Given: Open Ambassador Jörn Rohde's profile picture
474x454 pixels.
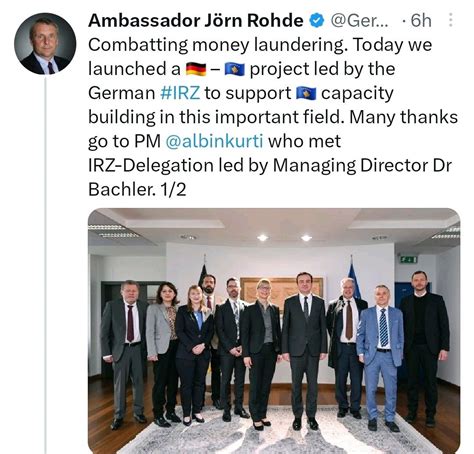Looking at the screenshot, I should (45, 44).
